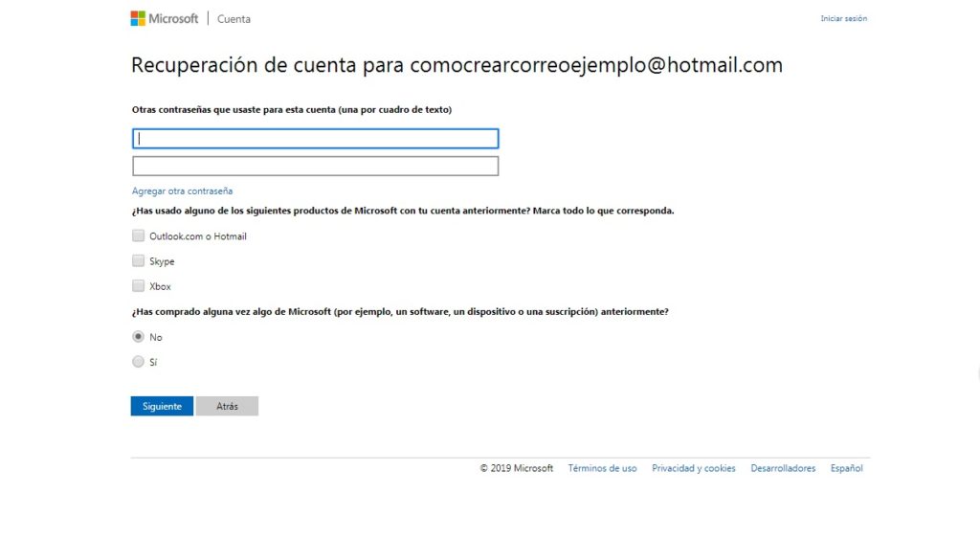Open the Cuenta header link
This screenshot has width=980, height=538.
tap(234, 19)
